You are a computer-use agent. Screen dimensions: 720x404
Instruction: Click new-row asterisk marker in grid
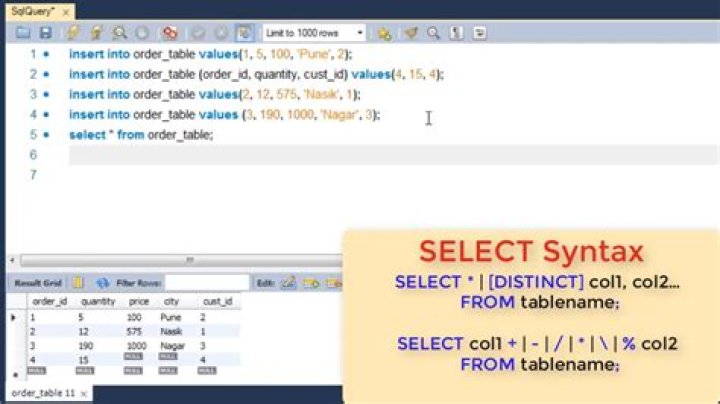15,375
